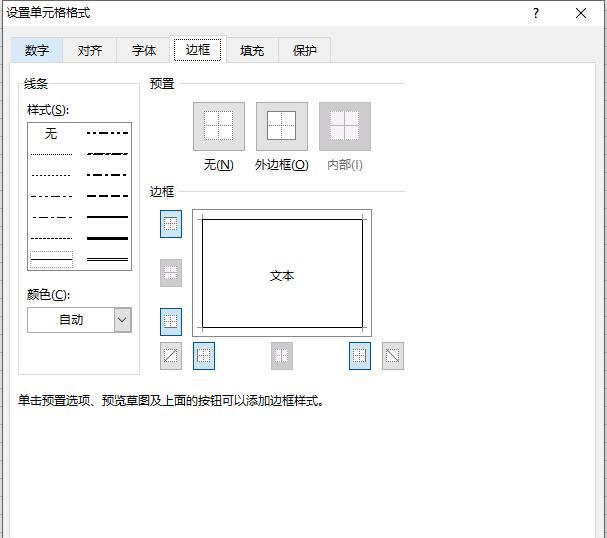The width and height of the screenshot is (607, 538).
Task: Apply the 无(N) border preset
Action: pyautogui.click(x=219, y=126)
